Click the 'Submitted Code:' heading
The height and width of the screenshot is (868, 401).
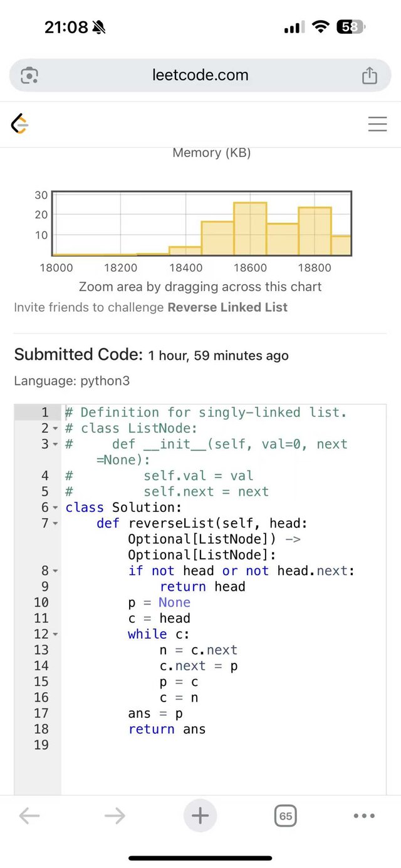(x=79, y=354)
